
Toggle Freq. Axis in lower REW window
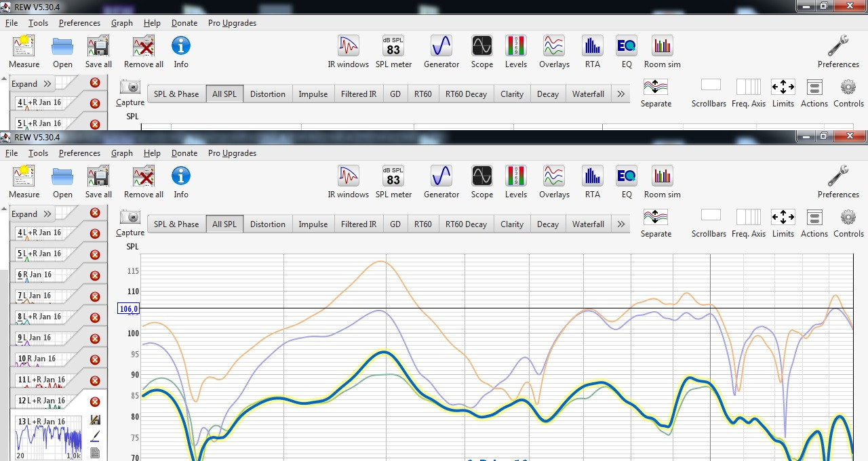(749, 217)
